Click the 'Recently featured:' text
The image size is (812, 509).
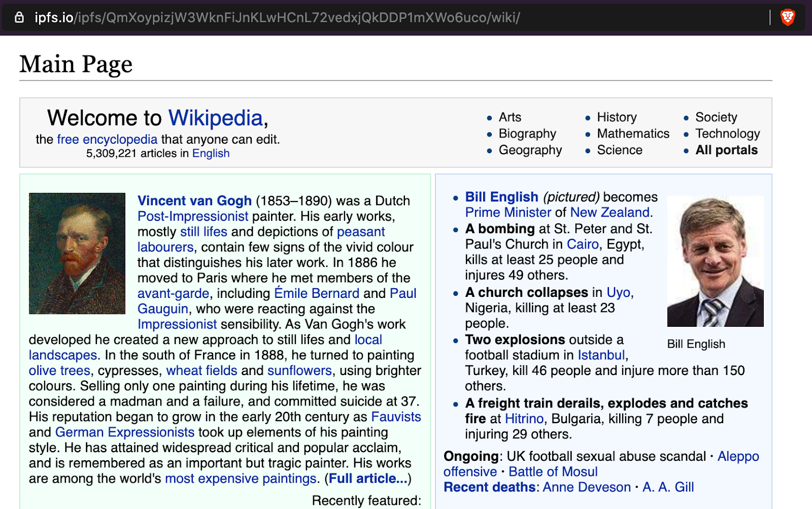[366, 500]
